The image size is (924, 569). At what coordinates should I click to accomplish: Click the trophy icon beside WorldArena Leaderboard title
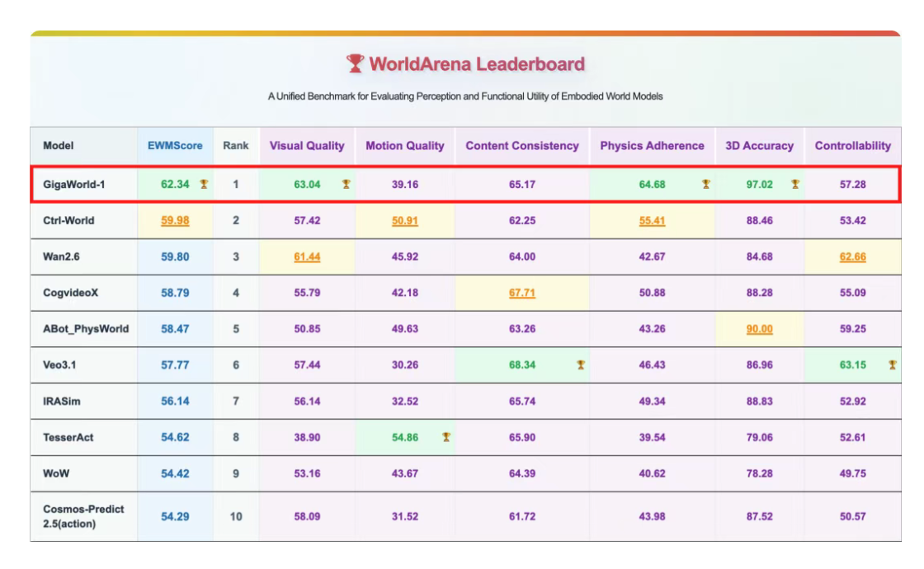355,63
